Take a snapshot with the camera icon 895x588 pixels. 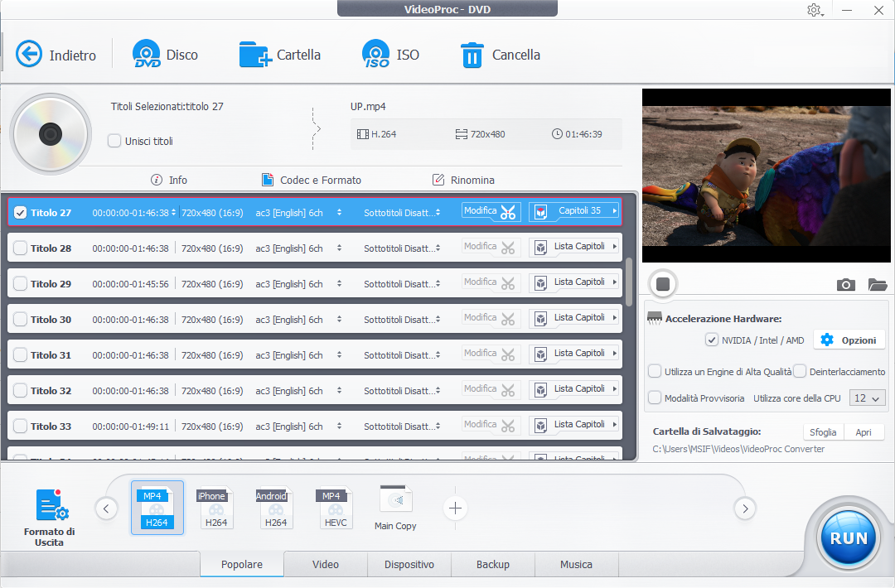click(x=845, y=285)
